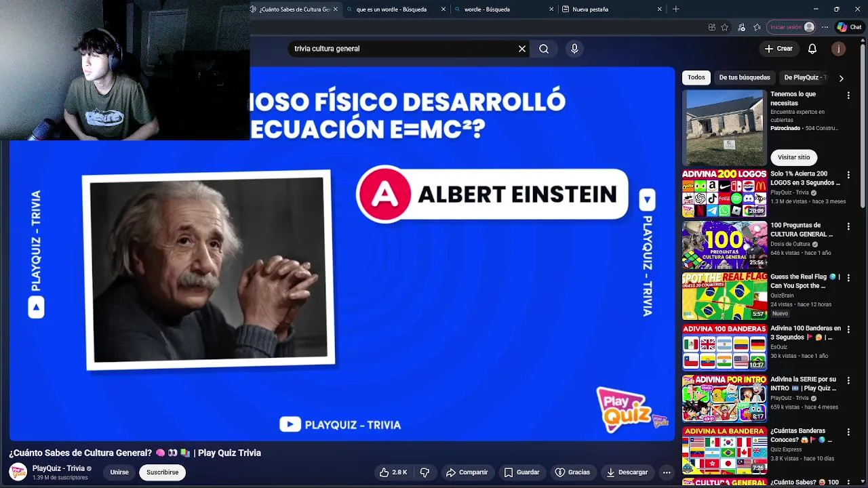Open options menu for 'Tenemos lo que necesitas' ad

(x=848, y=96)
